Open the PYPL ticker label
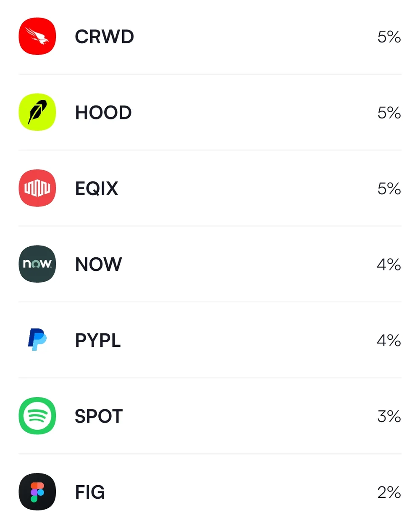 (98, 340)
